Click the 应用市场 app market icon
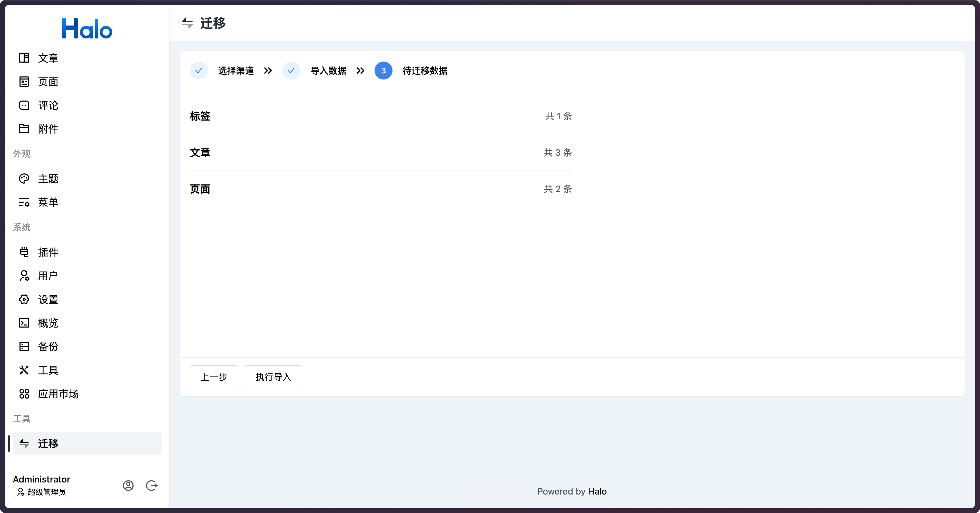Image resolution: width=980 pixels, height=513 pixels. point(24,394)
